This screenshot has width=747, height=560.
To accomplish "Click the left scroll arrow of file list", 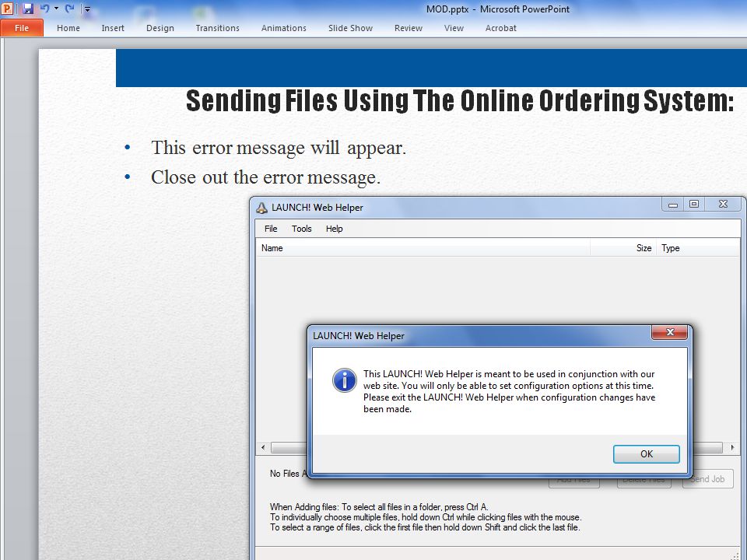I will 263,448.
